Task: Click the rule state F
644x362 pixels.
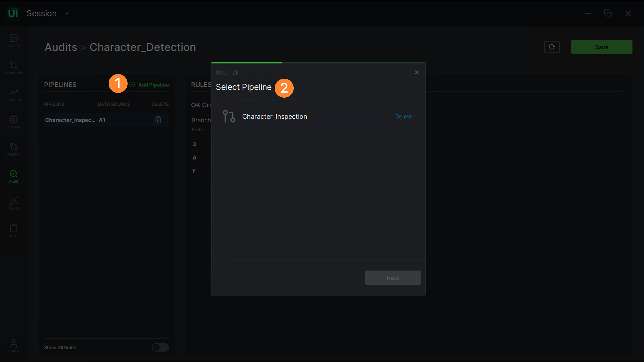Action: point(194,171)
